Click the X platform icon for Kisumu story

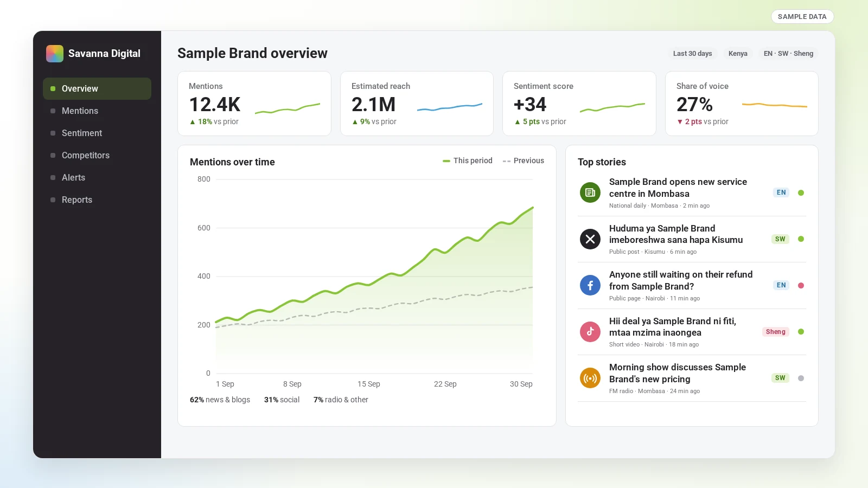tap(590, 239)
